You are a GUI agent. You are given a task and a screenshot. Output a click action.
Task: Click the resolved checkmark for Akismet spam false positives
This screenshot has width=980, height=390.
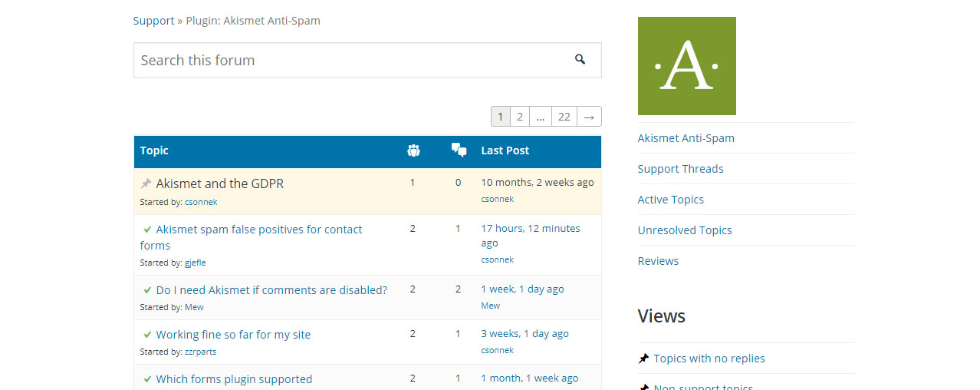click(x=147, y=229)
